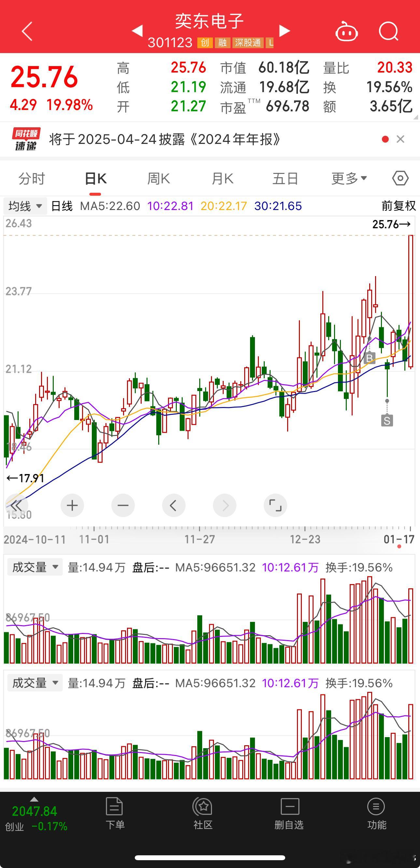
Task: Tap the 融 margin badge
Action: coord(222,43)
